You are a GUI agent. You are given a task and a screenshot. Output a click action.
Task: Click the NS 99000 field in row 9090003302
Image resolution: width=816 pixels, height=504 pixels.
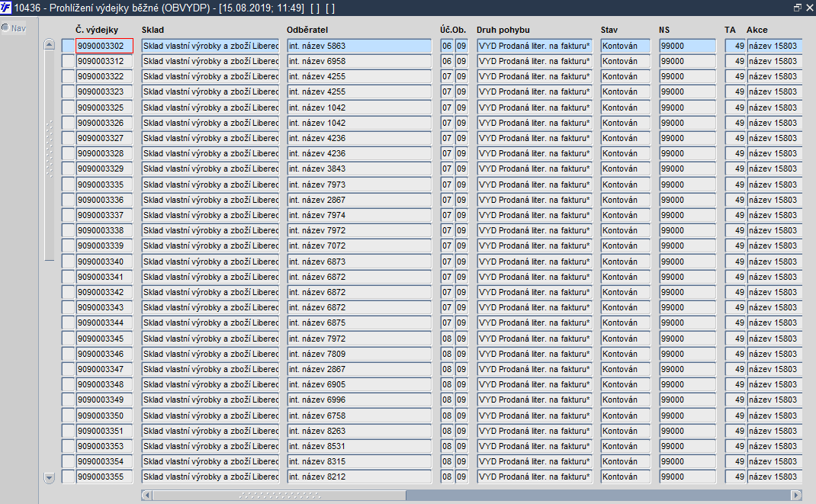(687, 46)
